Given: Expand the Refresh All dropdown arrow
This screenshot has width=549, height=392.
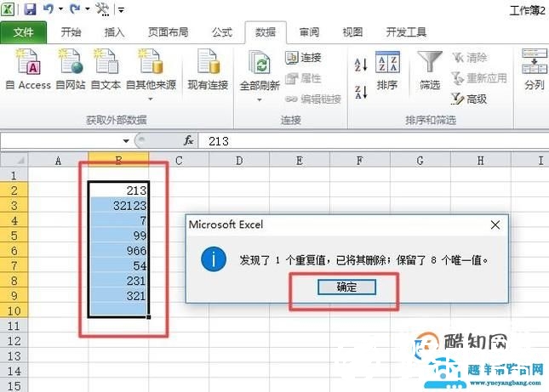Looking at the screenshot, I should [260, 99].
